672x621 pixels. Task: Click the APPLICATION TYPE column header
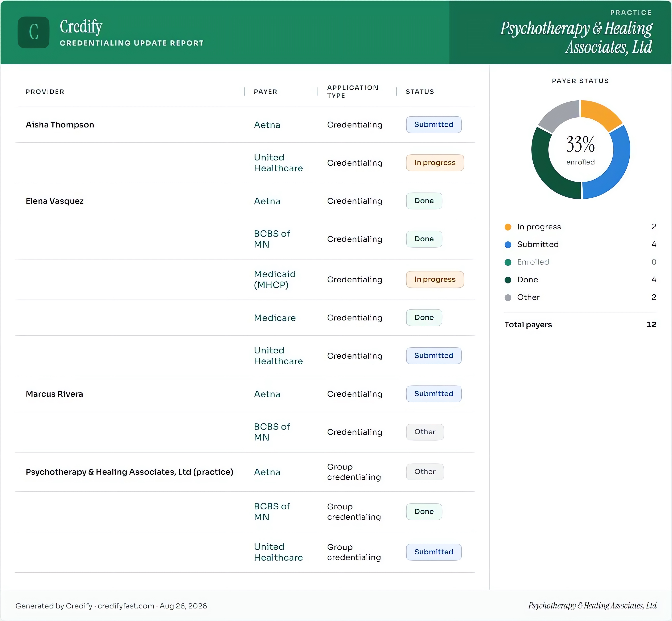pos(353,92)
